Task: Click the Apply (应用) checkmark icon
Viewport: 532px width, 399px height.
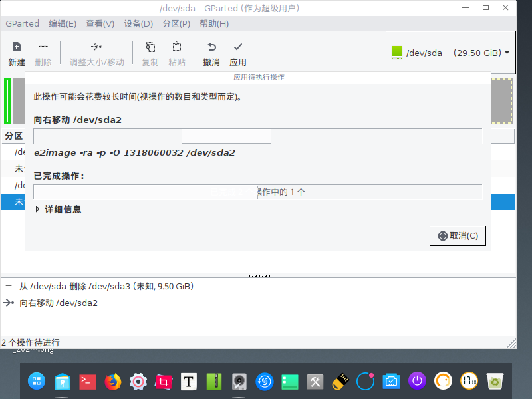Action: pyautogui.click(x=238, y=46)
